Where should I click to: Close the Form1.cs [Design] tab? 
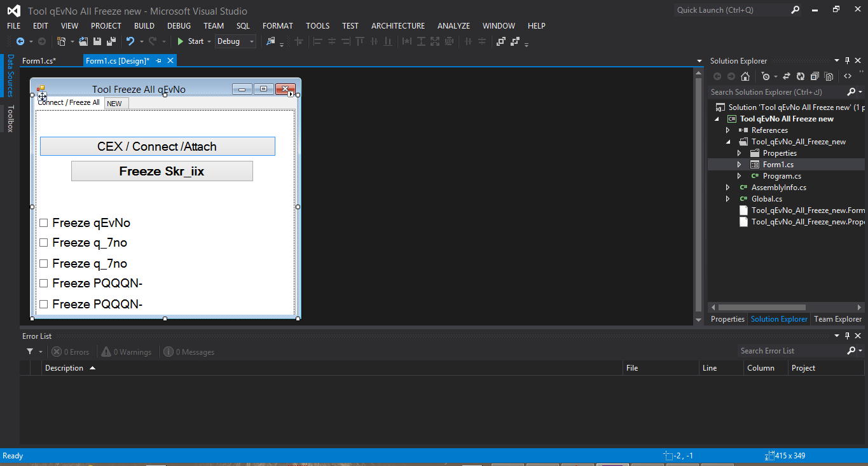170,61
